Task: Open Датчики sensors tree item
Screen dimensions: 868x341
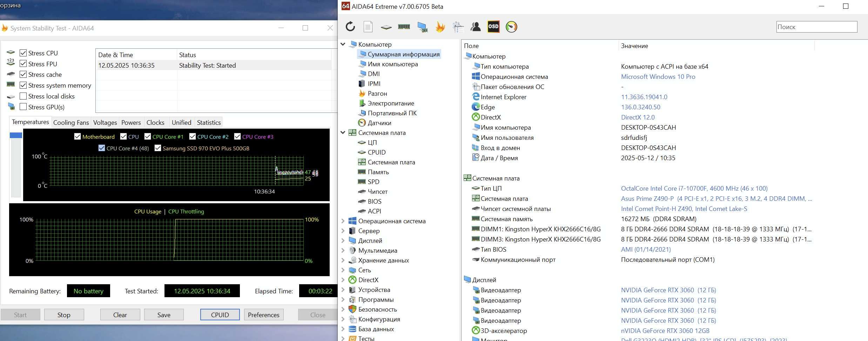Action: [x=379, y=123]
